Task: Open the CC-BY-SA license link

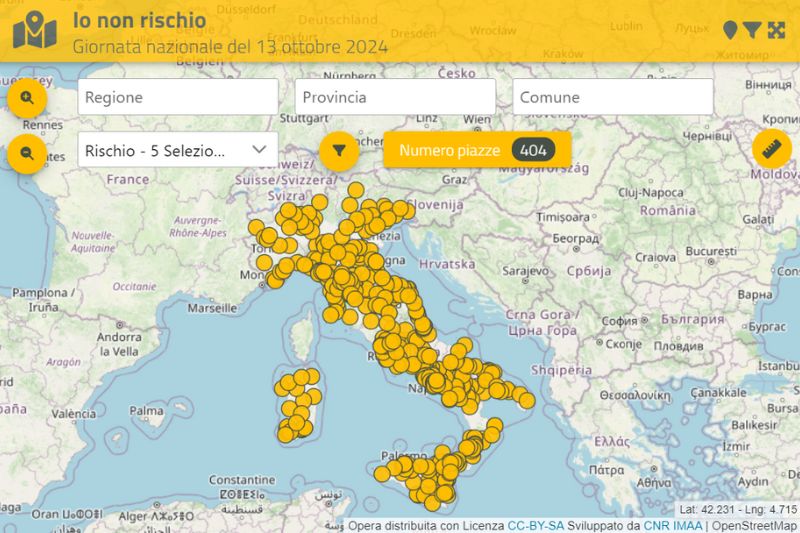Action: 535,525
